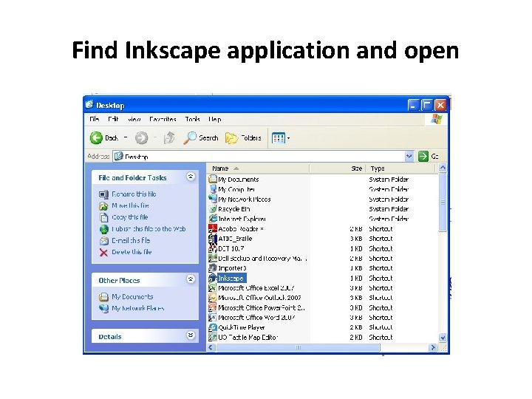
Task: Click the green Back arrow icon
Action: tap(96, 137)
